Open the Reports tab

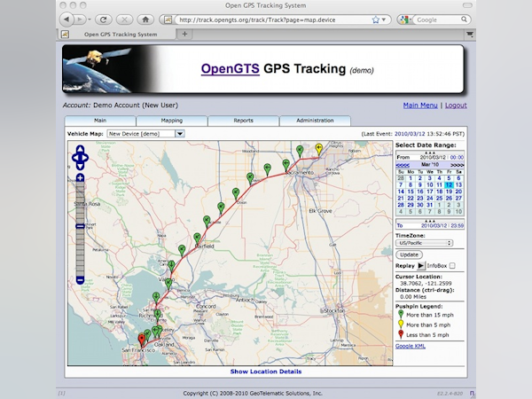pyautogui.click(x=243, y=121)
